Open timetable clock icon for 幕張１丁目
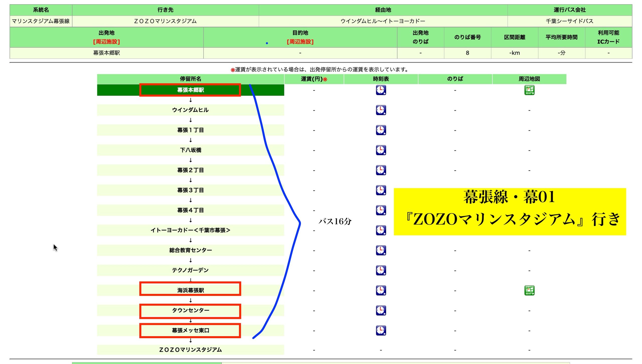Image resolution: width=642 pixels, height=364 pixels. 381,130
